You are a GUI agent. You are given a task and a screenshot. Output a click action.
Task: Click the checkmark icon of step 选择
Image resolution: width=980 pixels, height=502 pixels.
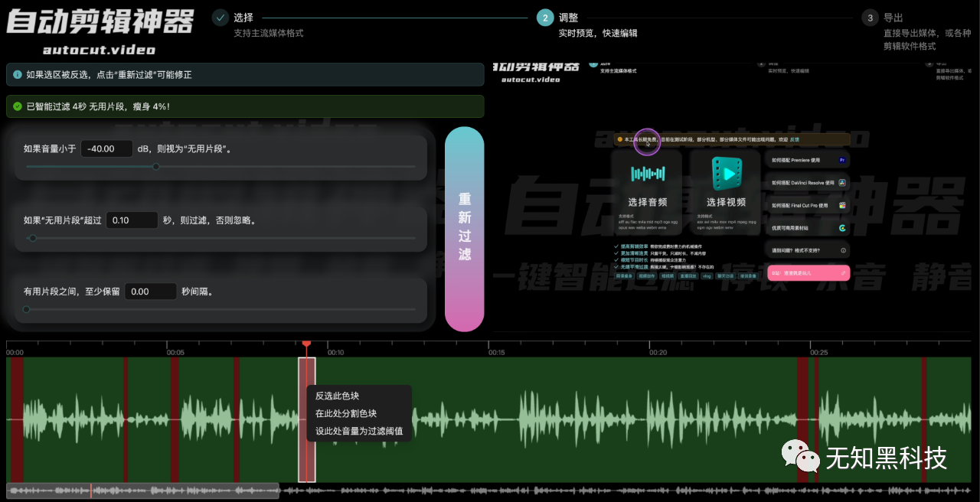click(220, 17)
